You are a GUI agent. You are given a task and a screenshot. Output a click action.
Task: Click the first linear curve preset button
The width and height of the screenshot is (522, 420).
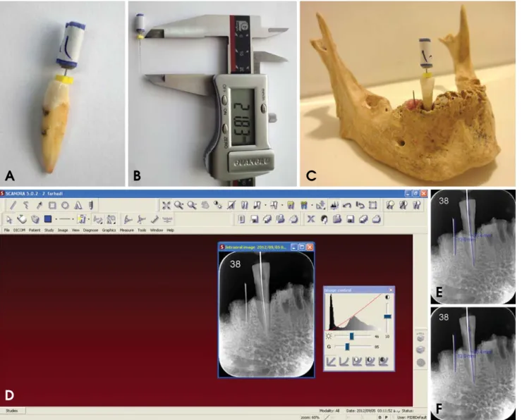click(x=332, y=361)
